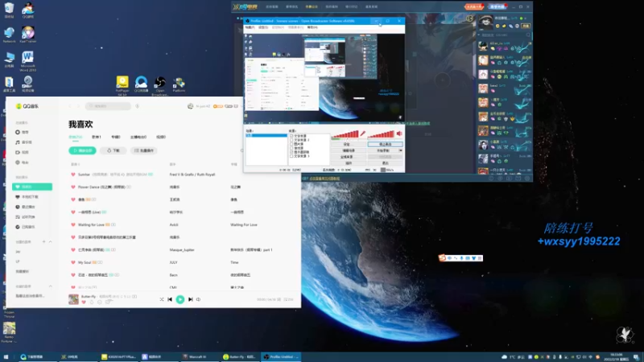Adjust the OBS microphone volume meter
The image size is (644, 362).
click(x=345, y=134)
